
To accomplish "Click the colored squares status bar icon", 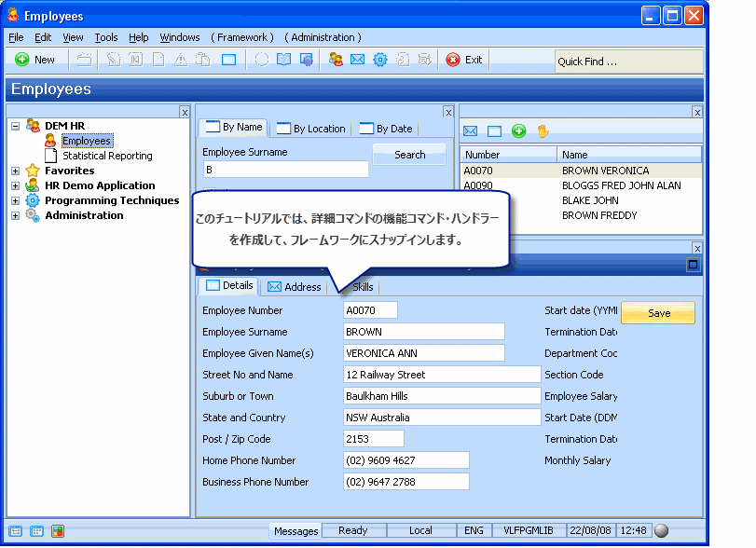I will point(58,531).
